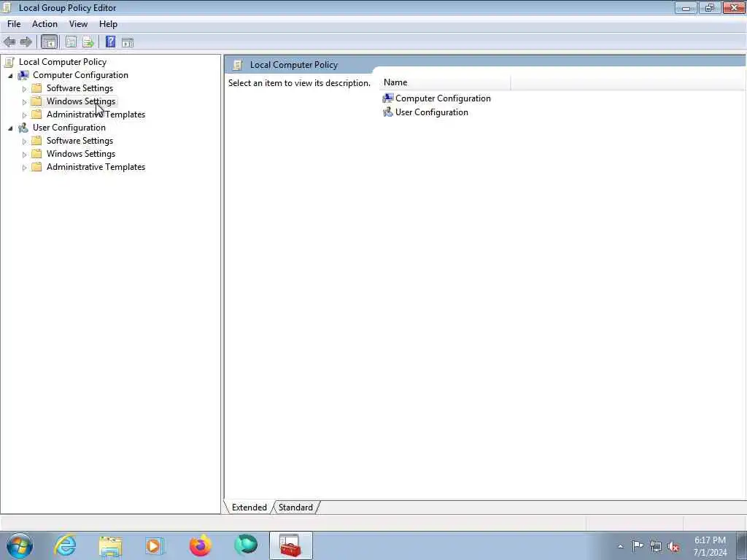
Task: Toggle the Show/Hide Console Tree toolbar icon
Action: pos(49,42)
